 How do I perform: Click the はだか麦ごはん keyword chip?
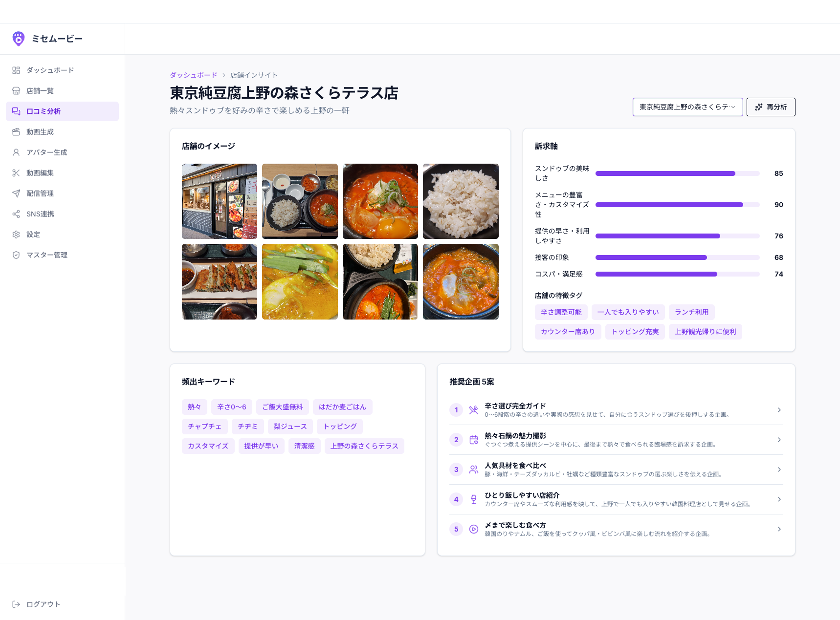click(x=342, y=407)
